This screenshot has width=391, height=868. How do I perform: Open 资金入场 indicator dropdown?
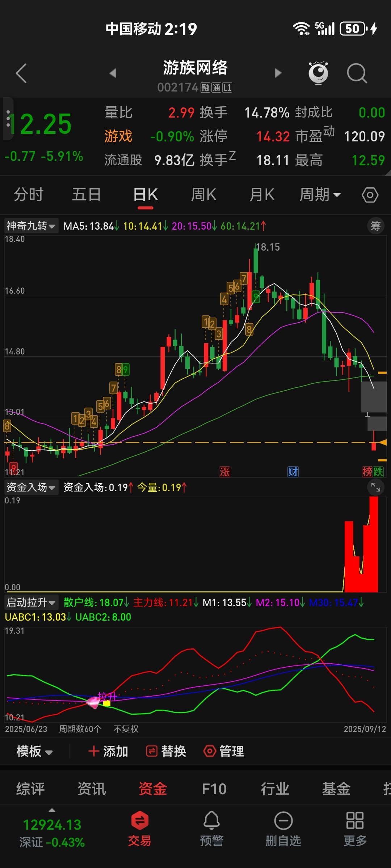(x=31, y=488)
